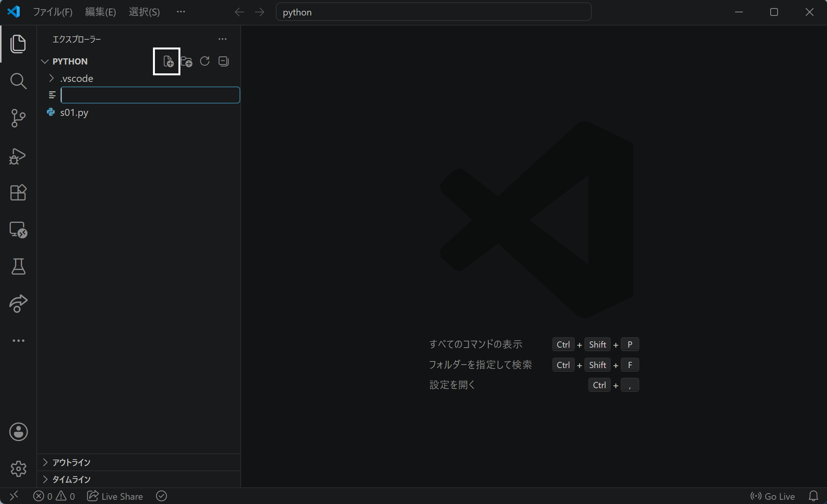
Task: Open the 選択(S) menu
Action: tap(144, 12)
